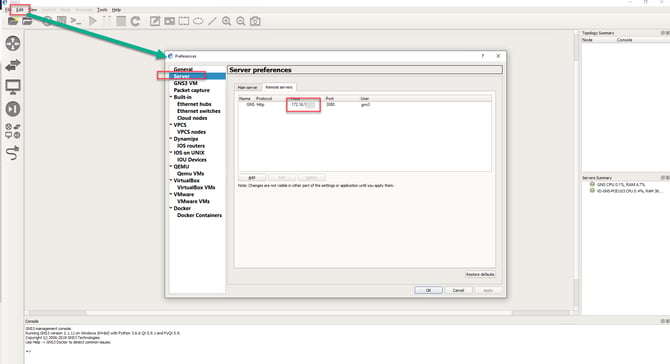The image size is (670, 364).
Task: Collapse the IOS on UNIX section
Action: click(x=171, y=153)
